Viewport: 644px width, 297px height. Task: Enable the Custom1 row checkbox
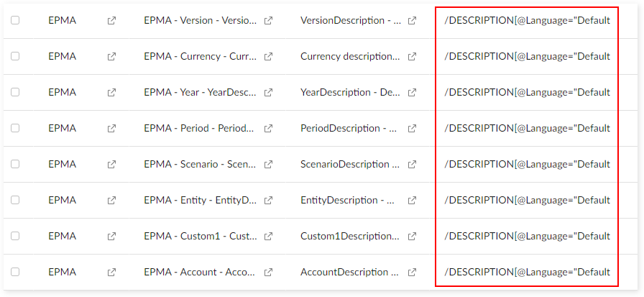(x=15, y=237)
